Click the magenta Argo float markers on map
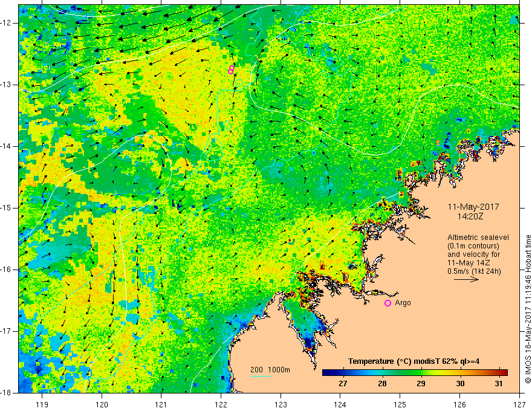The height and width of the screenshot is (411, 532). pos(231,70)
